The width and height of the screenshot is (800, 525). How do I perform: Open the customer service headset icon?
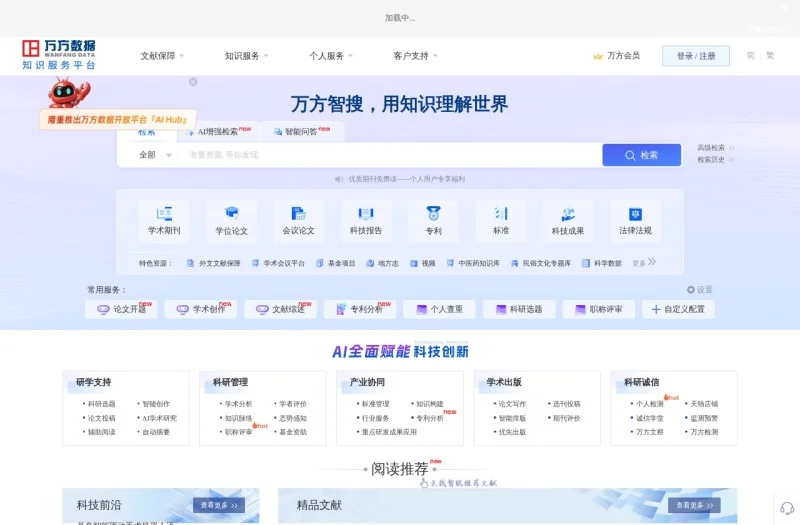tap(787, 508)
